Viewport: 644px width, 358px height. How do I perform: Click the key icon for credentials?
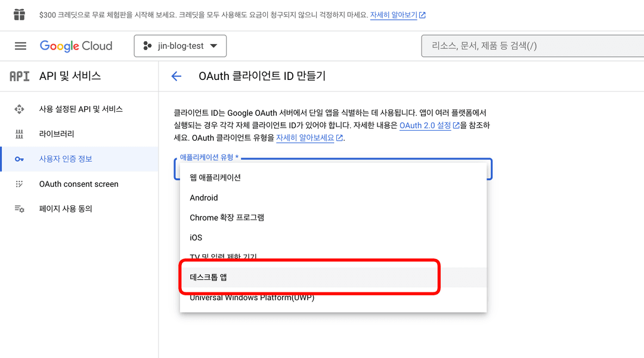[x=19, y=159]
